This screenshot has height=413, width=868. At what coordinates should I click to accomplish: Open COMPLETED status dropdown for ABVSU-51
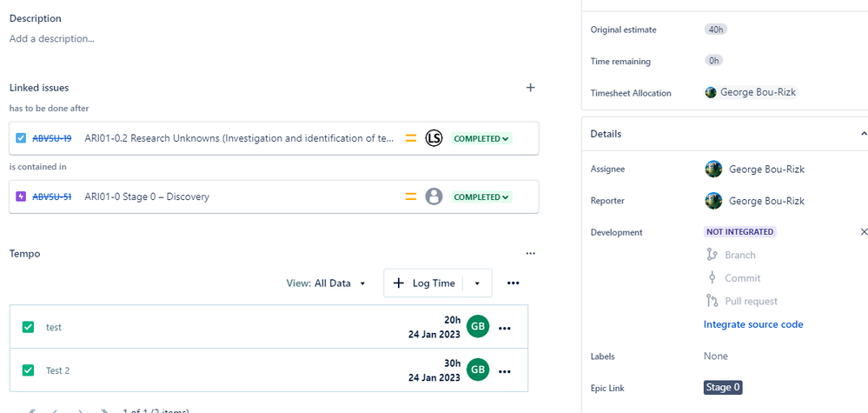(x=481, y=197)
